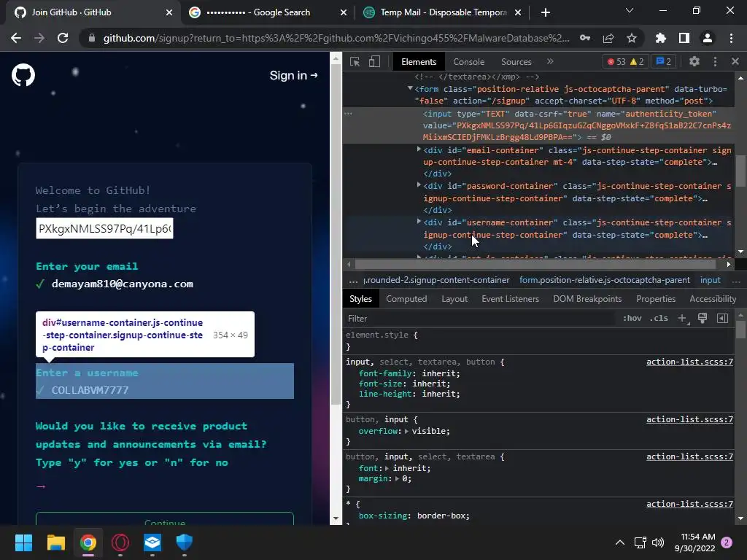Open the DOM Breakpoints tab
The image size is (747, 560).
[587, 298]
